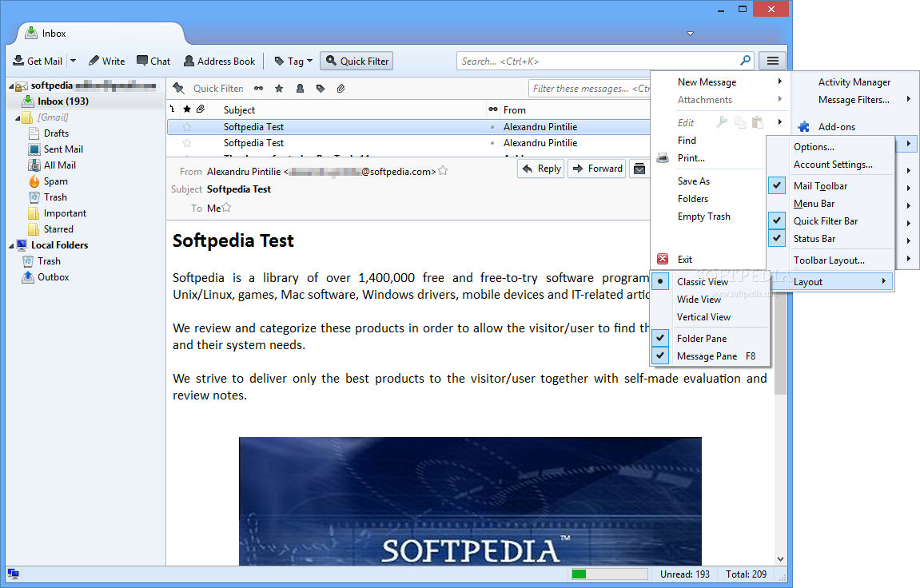Open the Outbox folder
The width and height of the screenshot is (920, 588).
click(54, 277)
